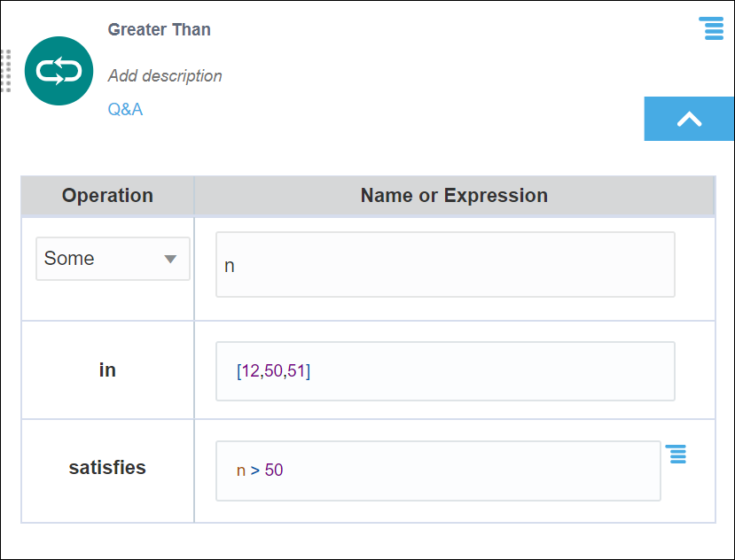Collapse the panel using blue chevron button
Viewport: 735px width, 560px height.
pos(689,120)
